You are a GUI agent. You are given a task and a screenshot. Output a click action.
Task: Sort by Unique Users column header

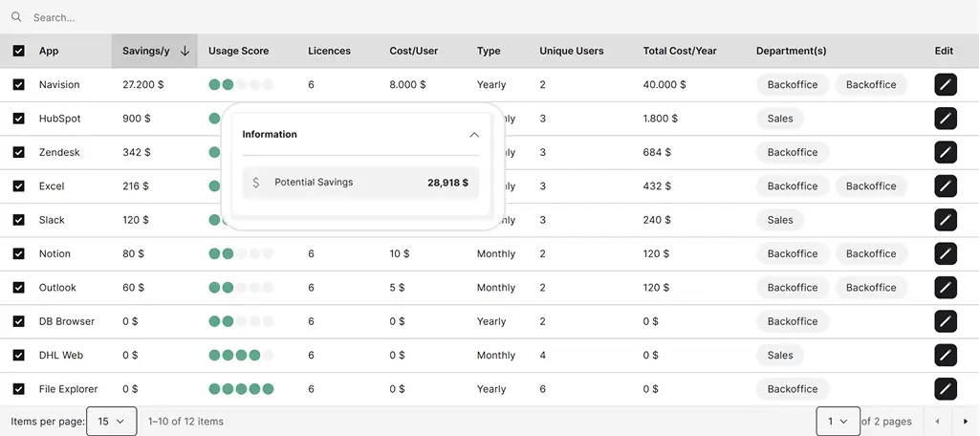point(571,51)
